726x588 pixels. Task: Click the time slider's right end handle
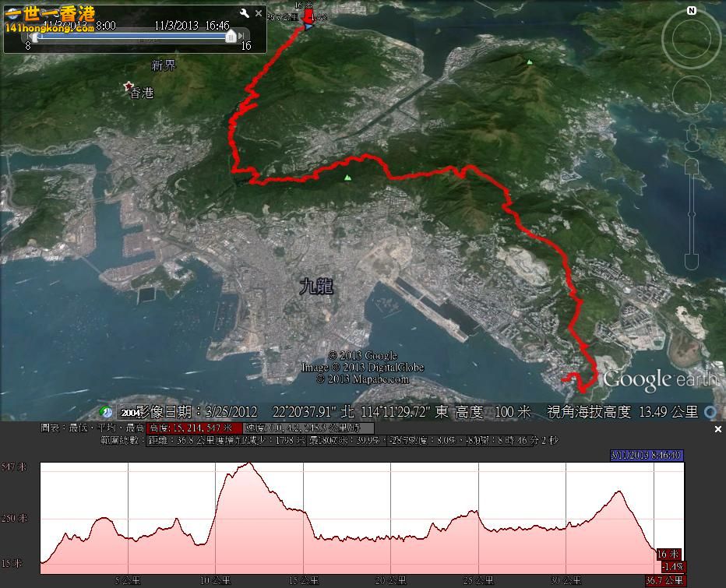click(231, 37)
